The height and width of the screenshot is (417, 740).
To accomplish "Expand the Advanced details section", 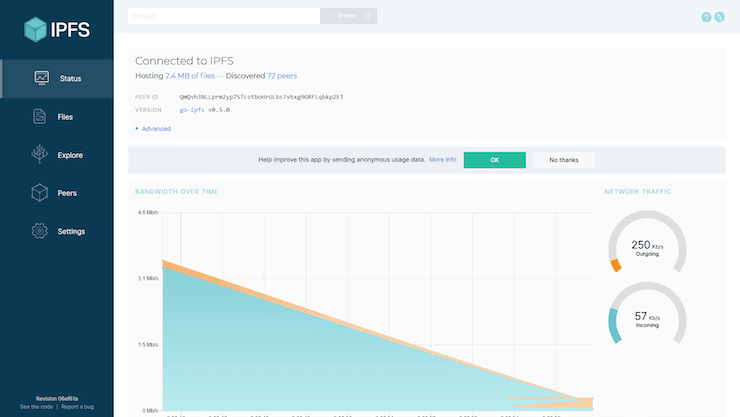I will coord(153,129).
